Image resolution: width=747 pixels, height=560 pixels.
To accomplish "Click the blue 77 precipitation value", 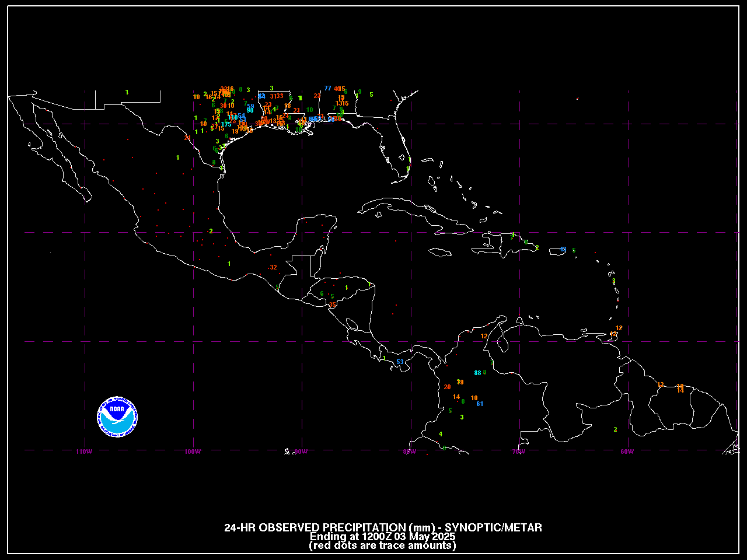I will click(328, 89).
